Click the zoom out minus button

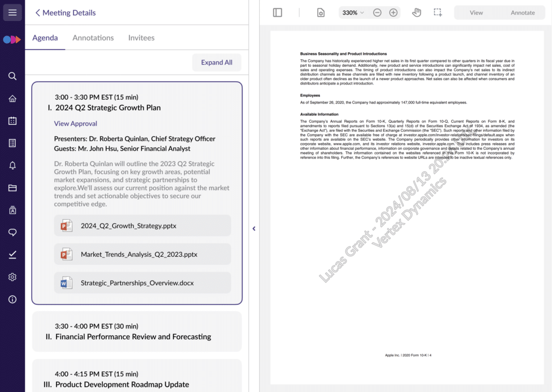[377, 12]
